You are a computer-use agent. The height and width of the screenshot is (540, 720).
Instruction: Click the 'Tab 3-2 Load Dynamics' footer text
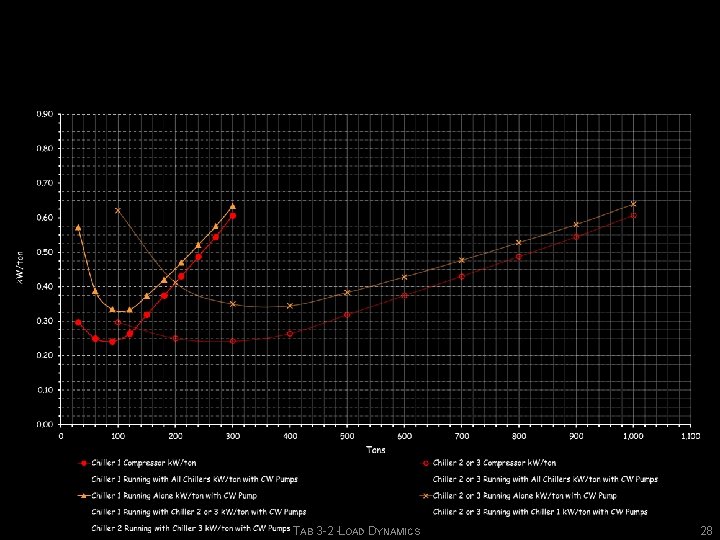point(356,531)
